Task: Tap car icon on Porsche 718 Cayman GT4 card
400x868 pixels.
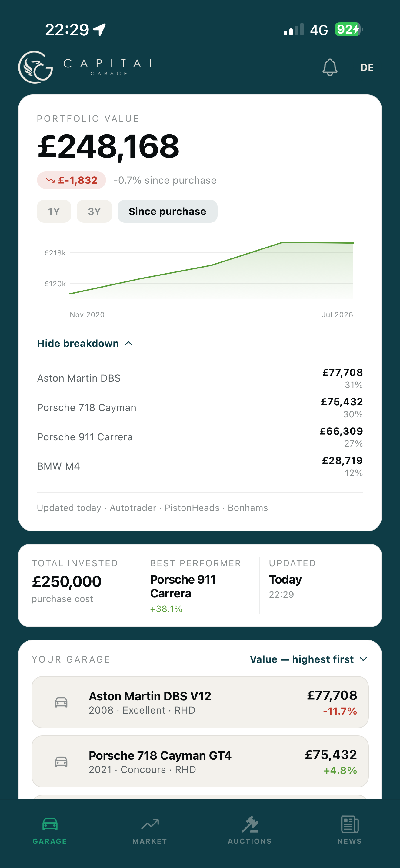Action: (x=61, y=761)
